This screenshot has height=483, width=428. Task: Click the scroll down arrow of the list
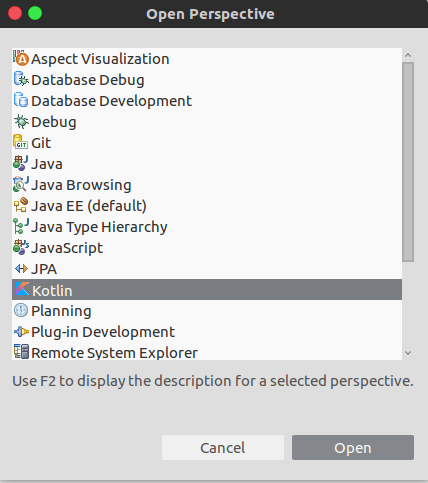tap(408, 353)
